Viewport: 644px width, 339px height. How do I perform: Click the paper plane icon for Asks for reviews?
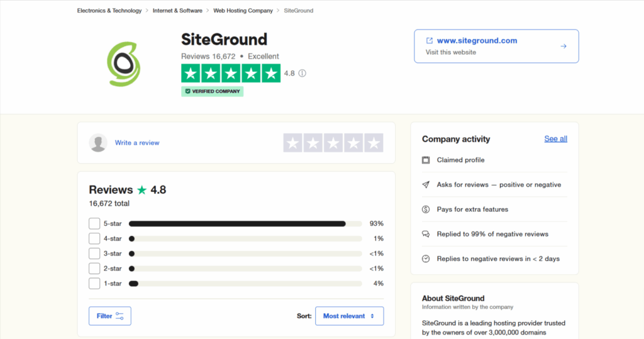point(426,185)
